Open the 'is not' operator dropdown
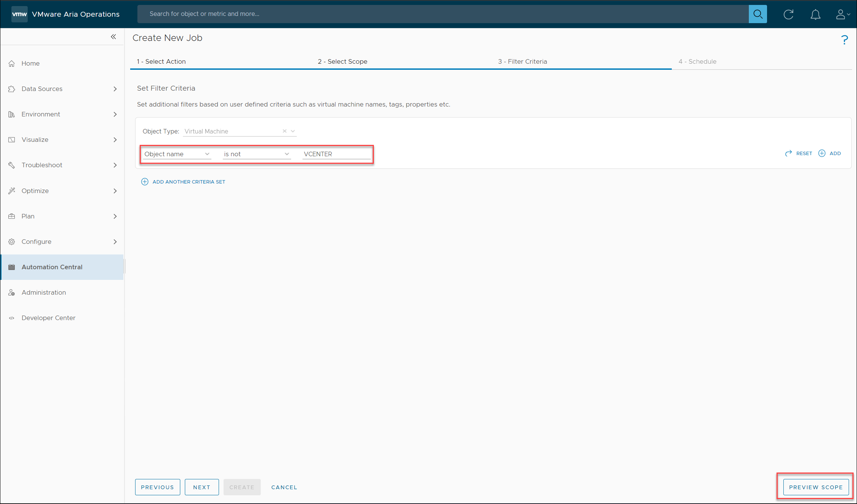857x504 pixels. (257, 154)
